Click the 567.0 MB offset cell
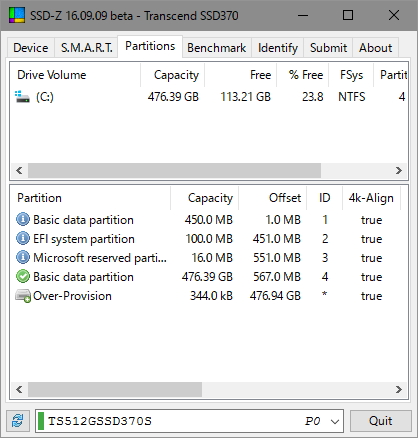This screenshot has width=418, height=438. 277,277
